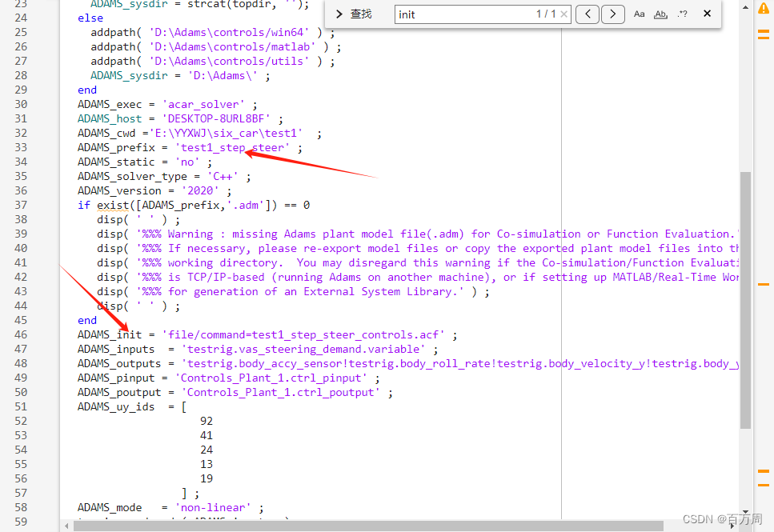Click 'D:\Adams\controls/matlab' path string

(x=232, y=47)
